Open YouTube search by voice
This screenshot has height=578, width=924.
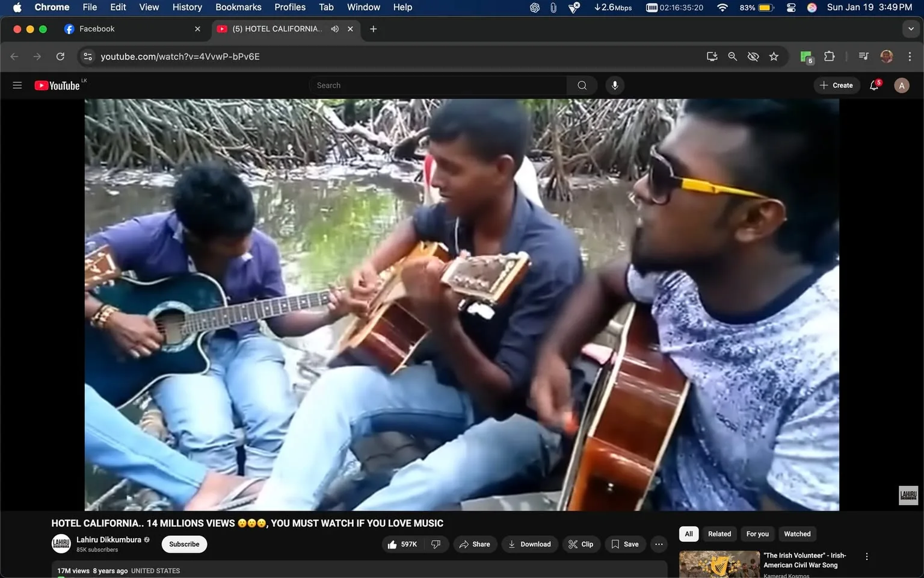coord(614,85)
